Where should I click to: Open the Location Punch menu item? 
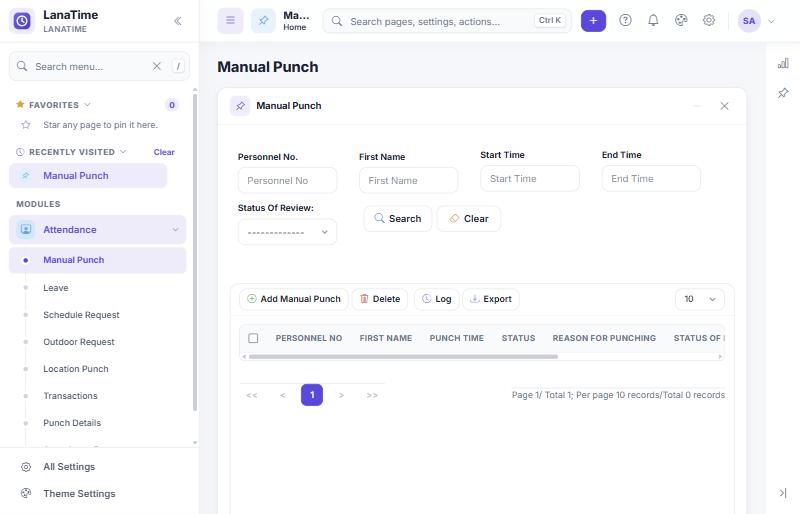(x=76, y=369)
